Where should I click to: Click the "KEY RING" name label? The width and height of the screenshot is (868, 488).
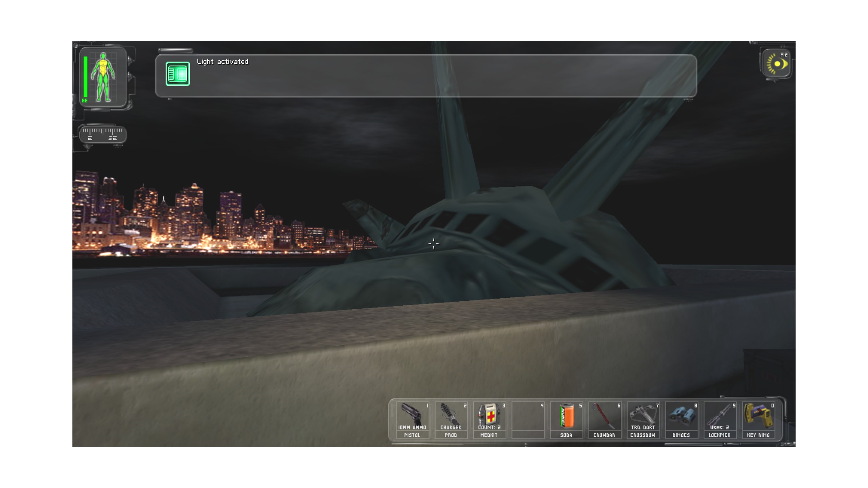point(758,435)
